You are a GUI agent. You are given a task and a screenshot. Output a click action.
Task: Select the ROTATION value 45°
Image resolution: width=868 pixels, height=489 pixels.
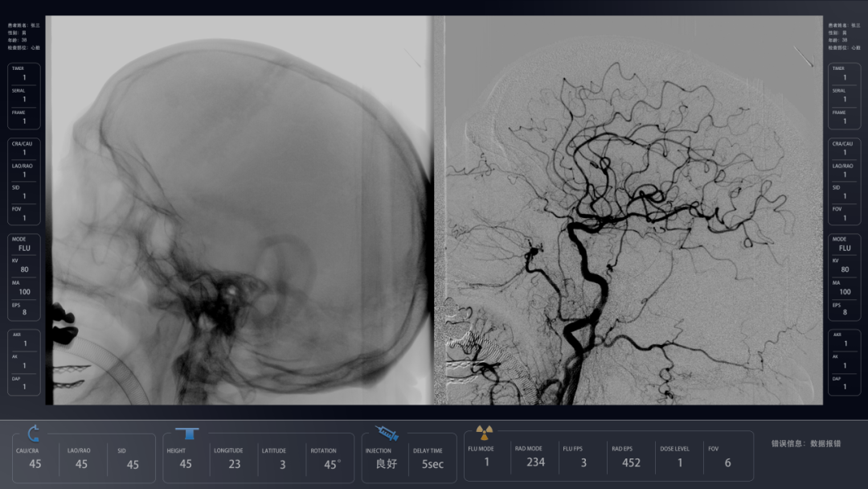[x=332, y=464]
